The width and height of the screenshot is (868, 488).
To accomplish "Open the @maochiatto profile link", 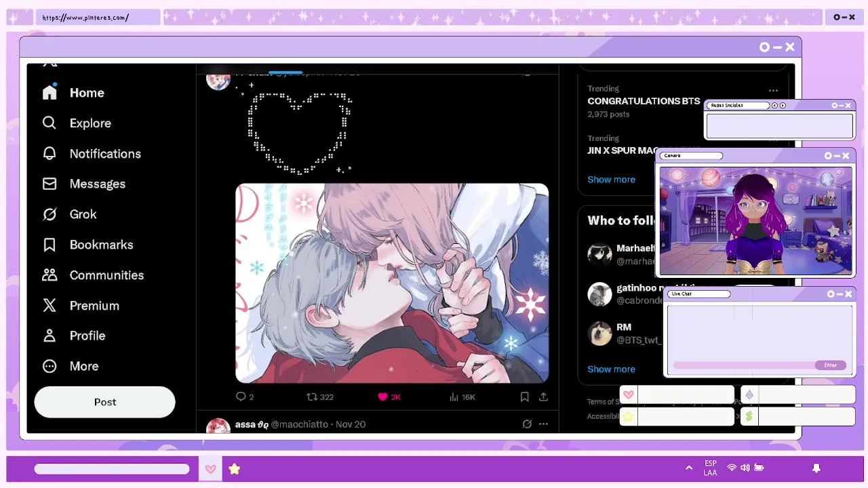I will (299, 424).
